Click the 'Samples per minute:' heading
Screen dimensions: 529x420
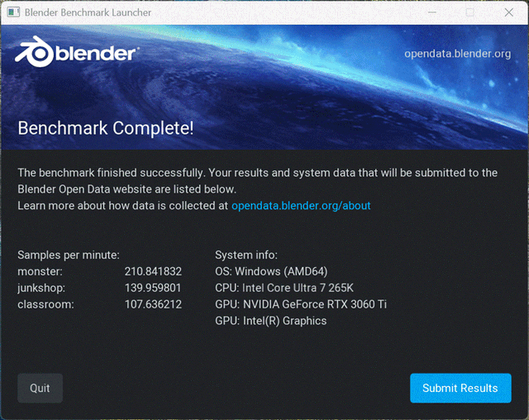pyautogui.click(x=69, y=255)
